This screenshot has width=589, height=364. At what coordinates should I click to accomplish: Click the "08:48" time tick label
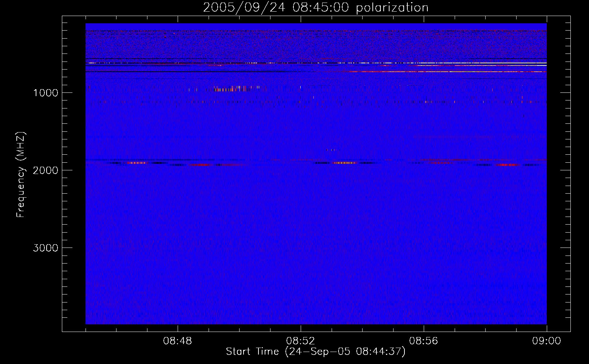click(x=178, y=341)
